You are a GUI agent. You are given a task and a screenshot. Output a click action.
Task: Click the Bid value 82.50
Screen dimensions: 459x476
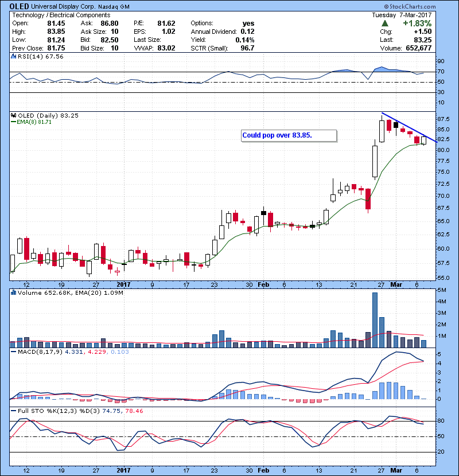click(x=110, y=40)
